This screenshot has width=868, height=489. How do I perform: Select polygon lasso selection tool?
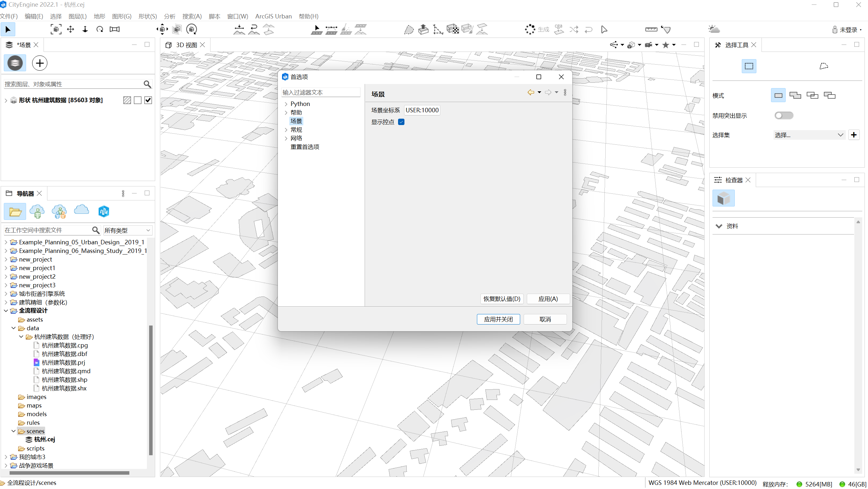click(823, 66)
